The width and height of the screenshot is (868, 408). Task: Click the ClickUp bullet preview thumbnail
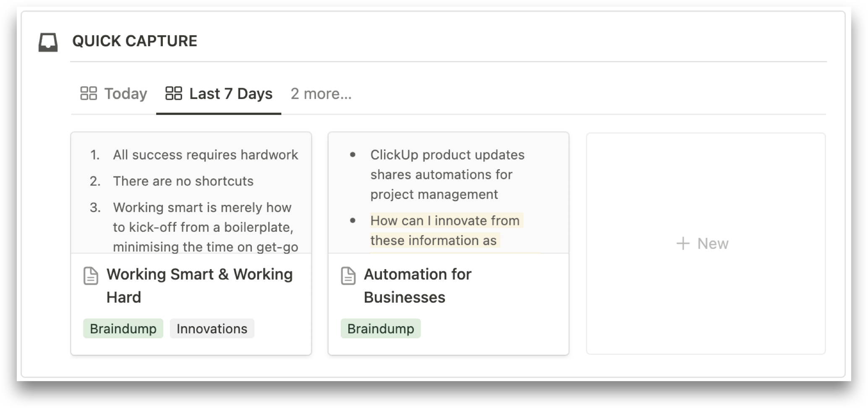coord(448,193)
